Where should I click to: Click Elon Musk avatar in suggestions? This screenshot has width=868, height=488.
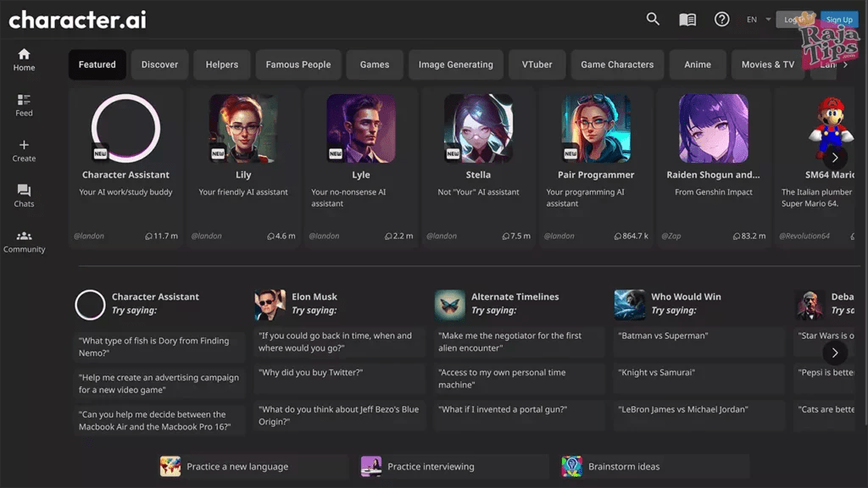click(270, 304)
